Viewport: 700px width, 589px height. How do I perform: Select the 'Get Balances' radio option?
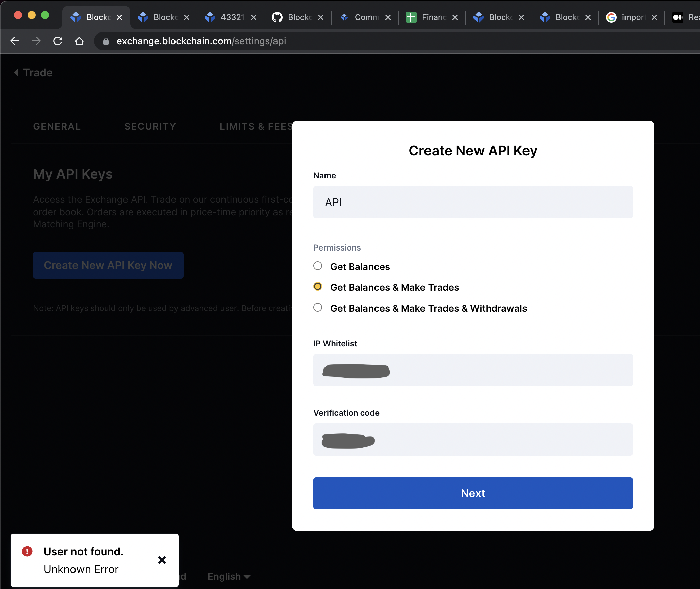coord(318,266)
